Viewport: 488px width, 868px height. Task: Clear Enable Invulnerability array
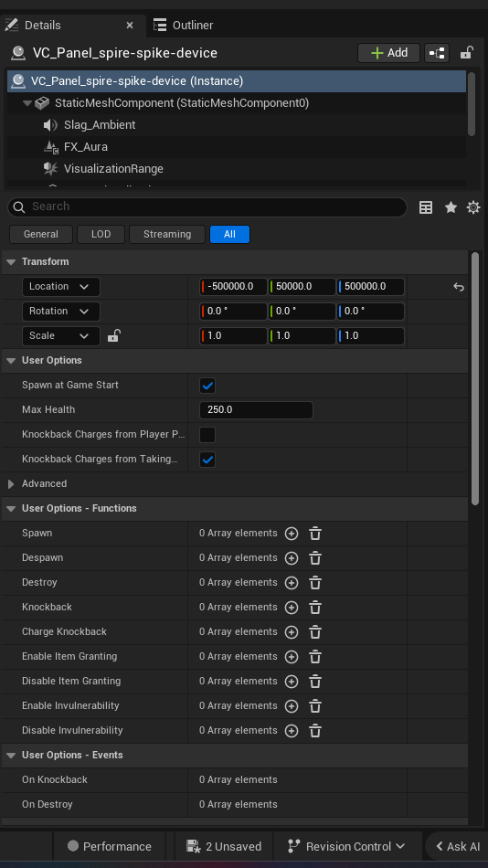coord(315,706)
